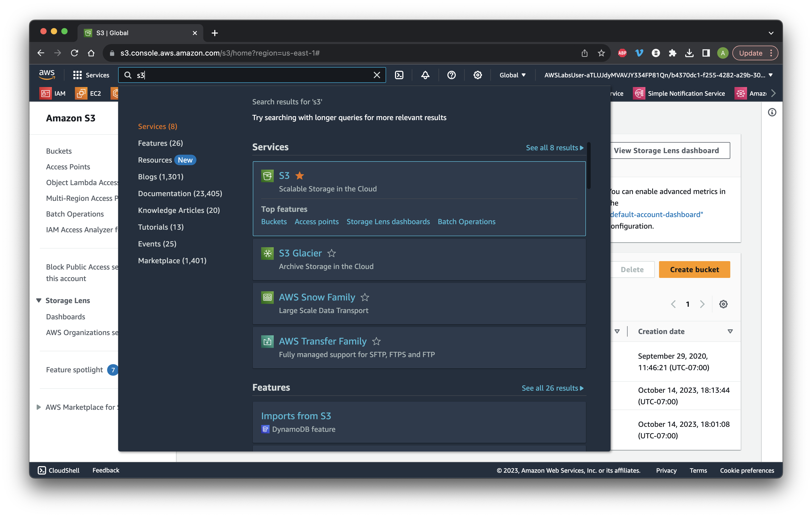Go to next page of buckets
Viewport: 812px width, 517px height.
click(702, 304)
